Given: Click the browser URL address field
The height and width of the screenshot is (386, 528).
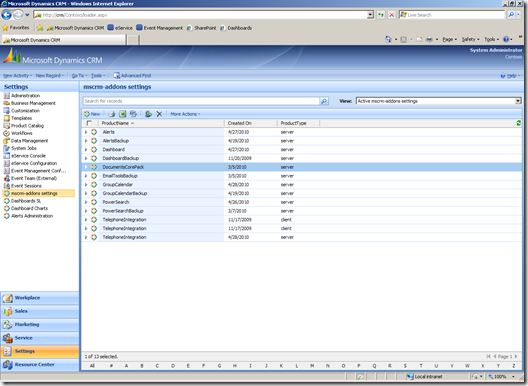Looking at the screenshot, I should [200, 15].
